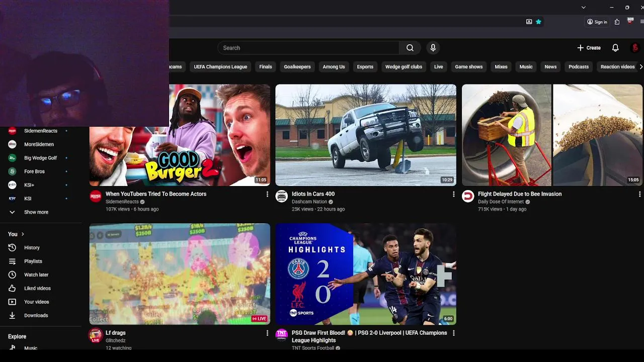This screenshot has width=644, height=362.
Task: Click SidemenReacts avatar beside actors video
Action: coord(96,196)
